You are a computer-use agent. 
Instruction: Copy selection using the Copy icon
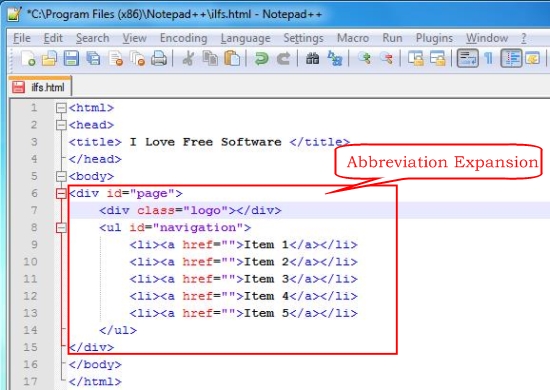(210, 58)
